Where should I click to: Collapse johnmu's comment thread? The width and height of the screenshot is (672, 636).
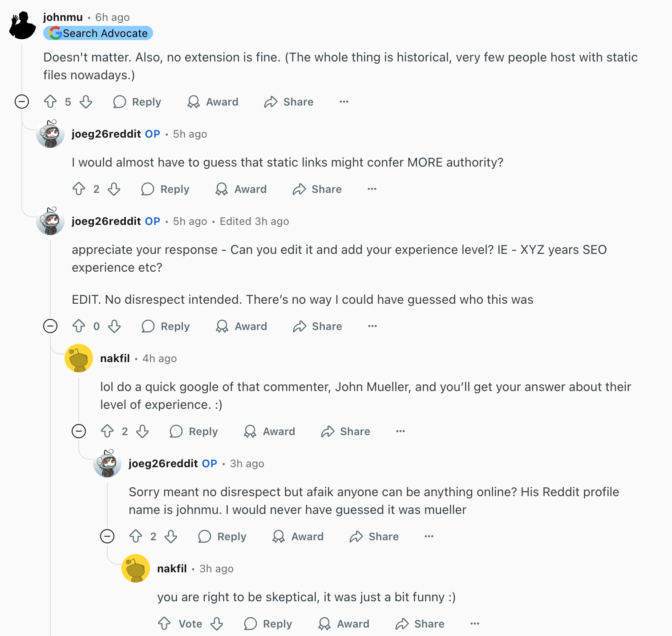(x=21, y=102)
